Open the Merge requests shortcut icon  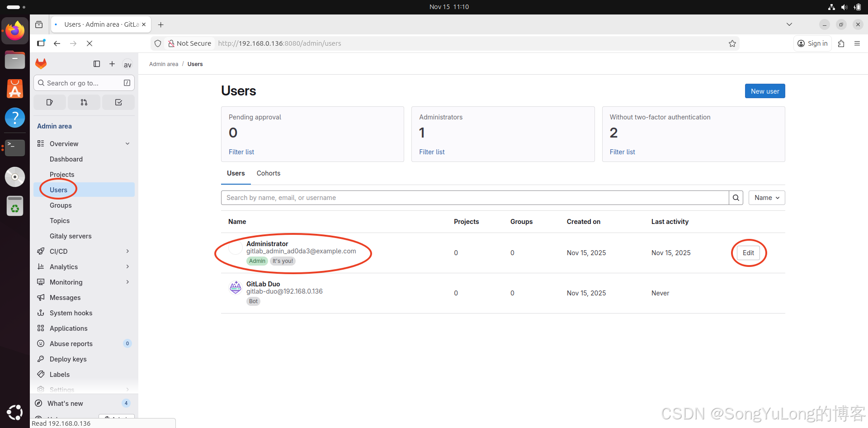84,102
